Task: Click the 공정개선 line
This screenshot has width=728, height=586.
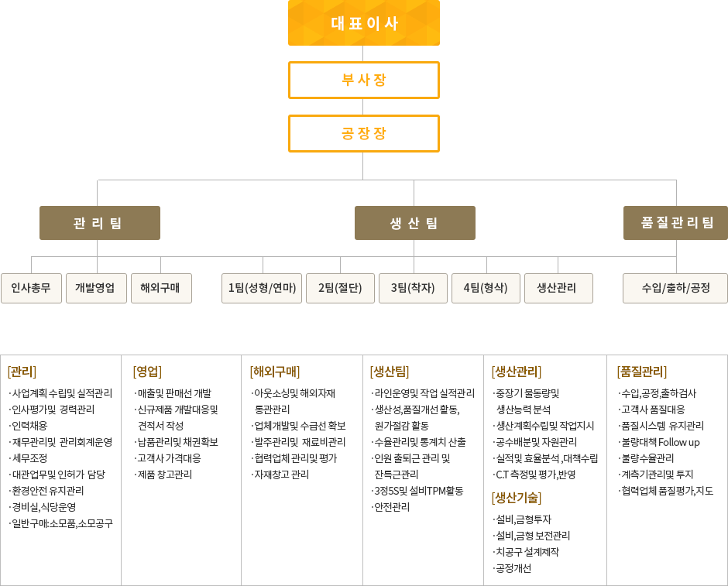Action: [x=512, y=568]
